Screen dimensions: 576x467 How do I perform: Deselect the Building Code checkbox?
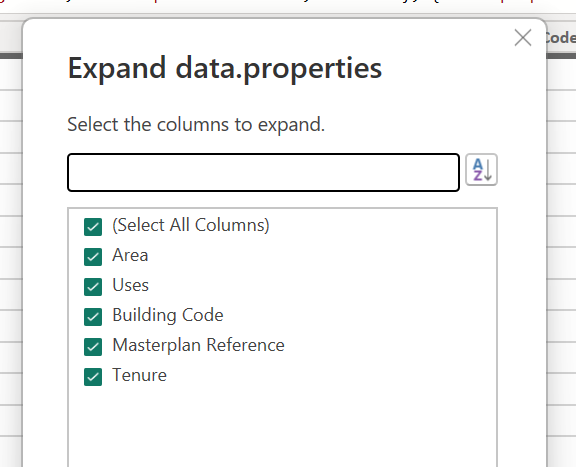[x=93, y=317]
